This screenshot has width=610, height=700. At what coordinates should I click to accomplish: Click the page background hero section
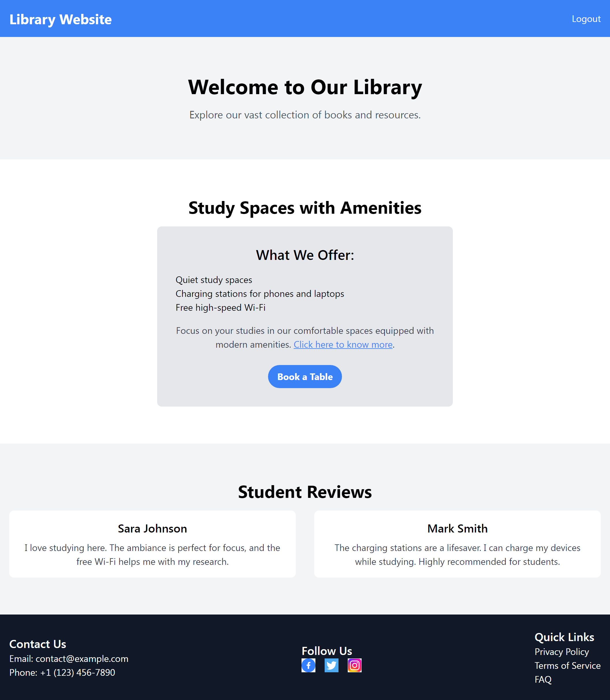(305, 98)
